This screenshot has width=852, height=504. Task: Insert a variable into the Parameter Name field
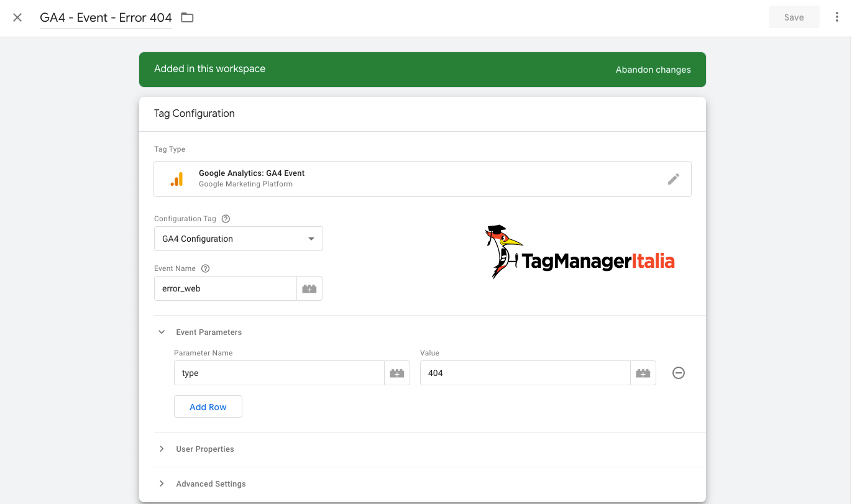pyautogui.click(x=397, y=373)
